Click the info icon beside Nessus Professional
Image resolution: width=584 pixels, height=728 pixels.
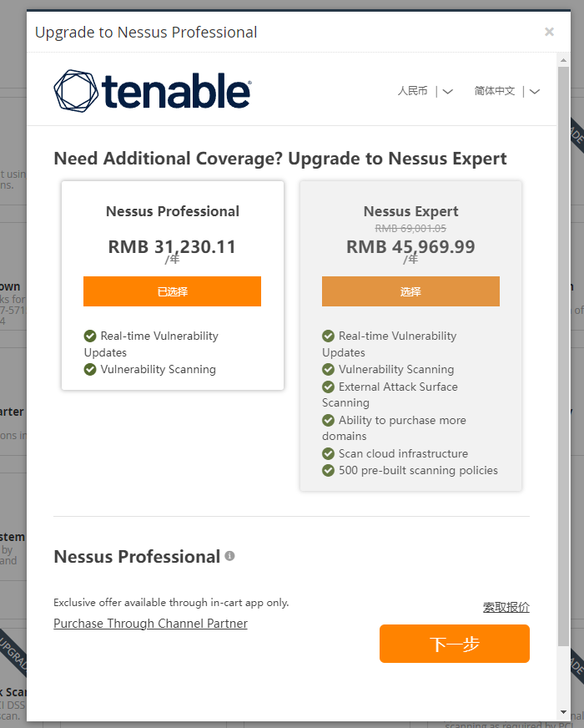229,556
